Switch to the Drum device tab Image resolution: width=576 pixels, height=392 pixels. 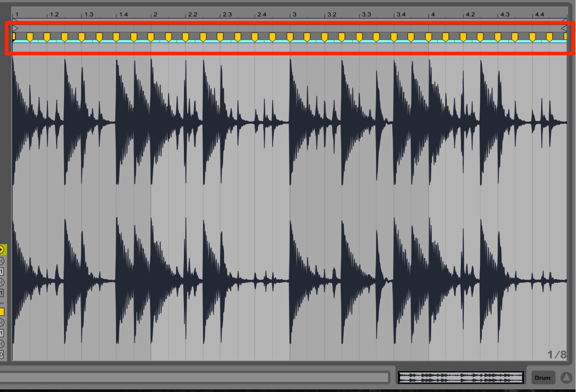click(542, 377)
